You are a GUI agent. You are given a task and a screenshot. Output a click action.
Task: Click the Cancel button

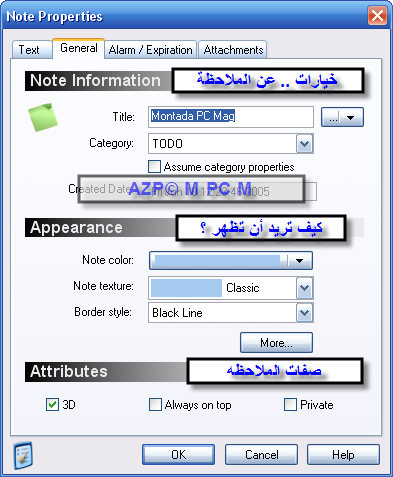click(261, 454)
